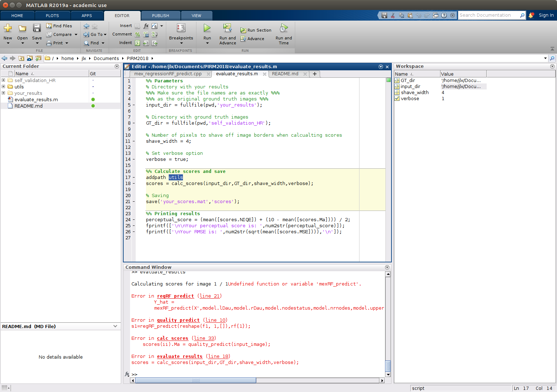Toggle breakpoint at line 5 dash
Screen dimensions: 557x392
134,105
